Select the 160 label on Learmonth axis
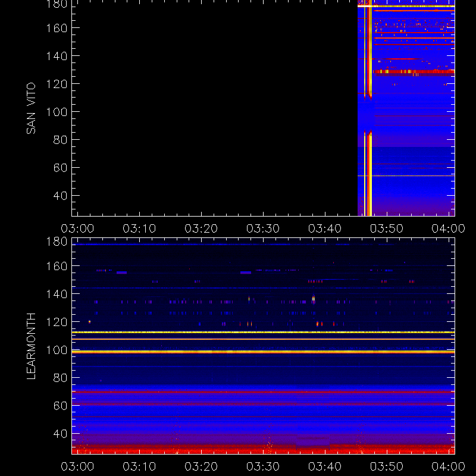476x476 pixels. tap(57, 266)
